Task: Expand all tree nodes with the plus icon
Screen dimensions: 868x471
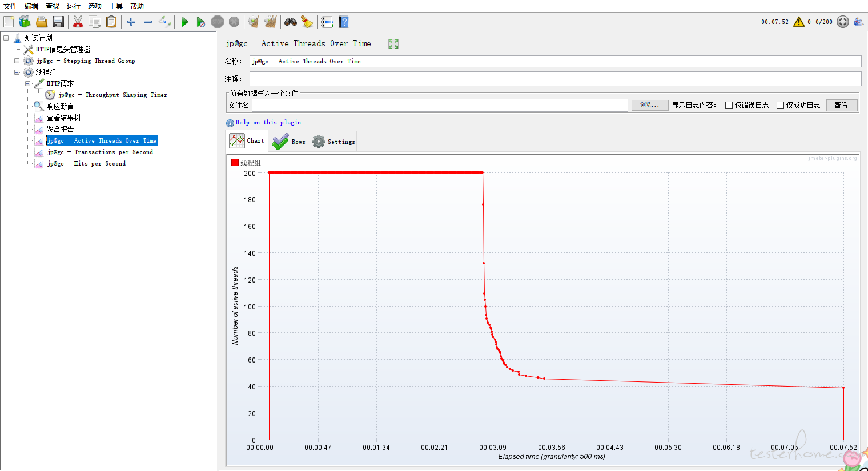Action: click(x=131, y=22)
